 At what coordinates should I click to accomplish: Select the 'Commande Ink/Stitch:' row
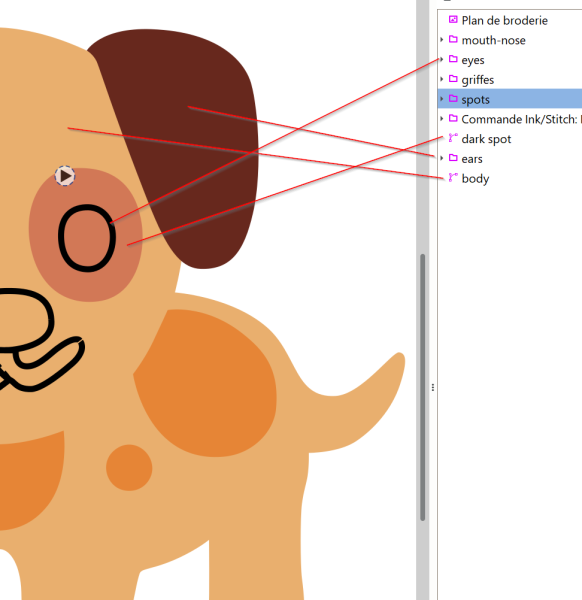pyautogui.click(x=510, y=119)
